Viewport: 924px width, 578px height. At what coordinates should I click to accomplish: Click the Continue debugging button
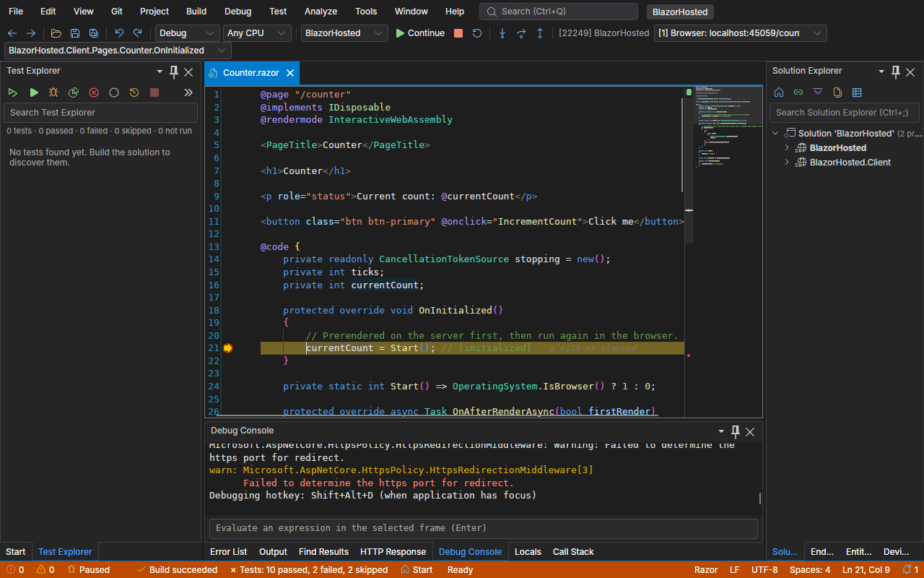tap(420, 33)
